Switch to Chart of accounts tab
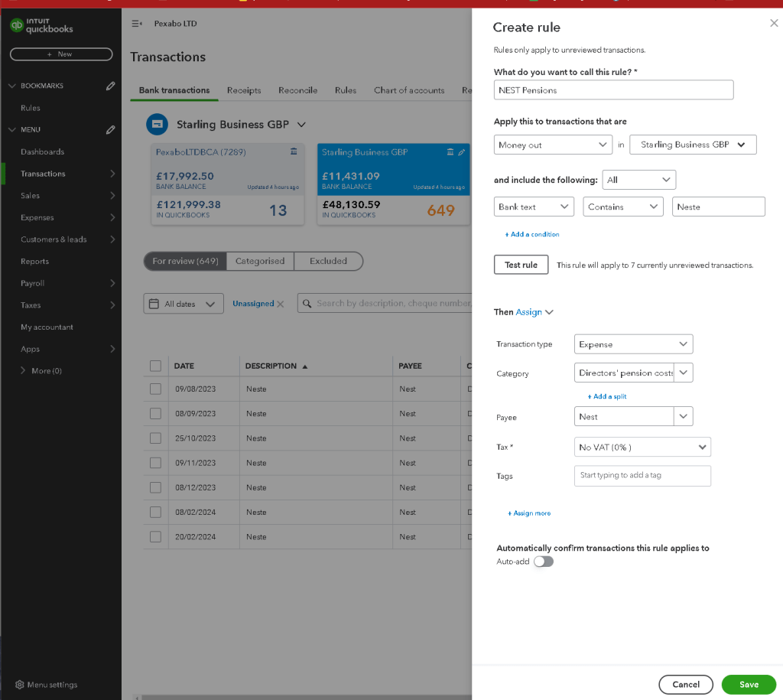 (409, 90)
